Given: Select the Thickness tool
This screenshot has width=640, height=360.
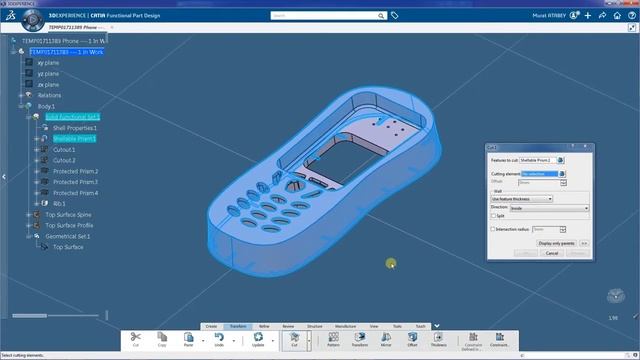Looking at the screenshot, I should (x=438, y=337).
